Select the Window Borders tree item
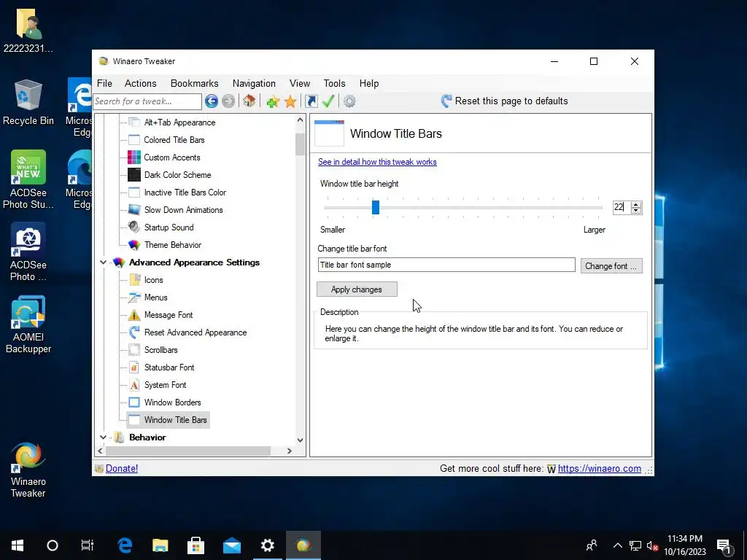 pos(172,402)
